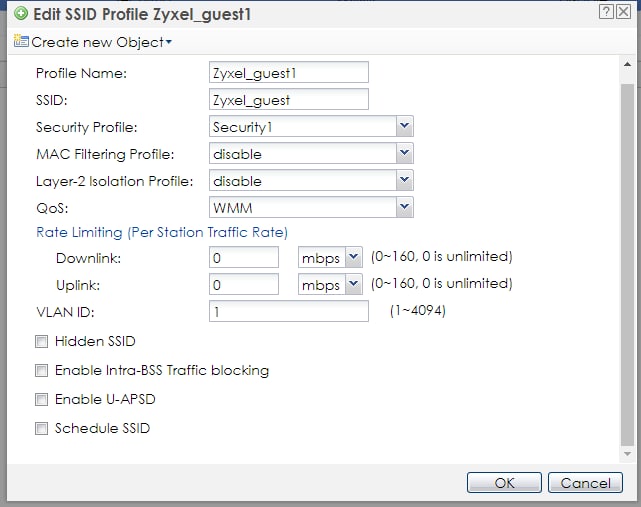
Task: Enable the Hidden SSID checkbox
Action: tap(42, 342)
